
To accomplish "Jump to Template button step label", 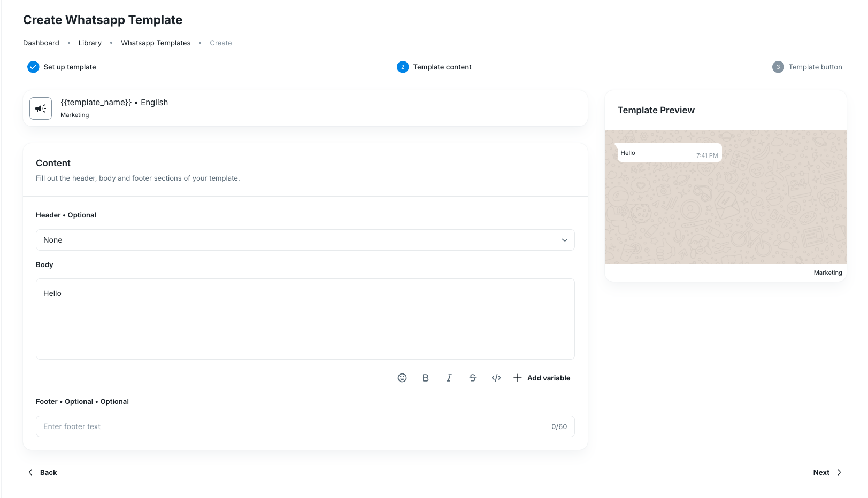I will coord(816,67).
